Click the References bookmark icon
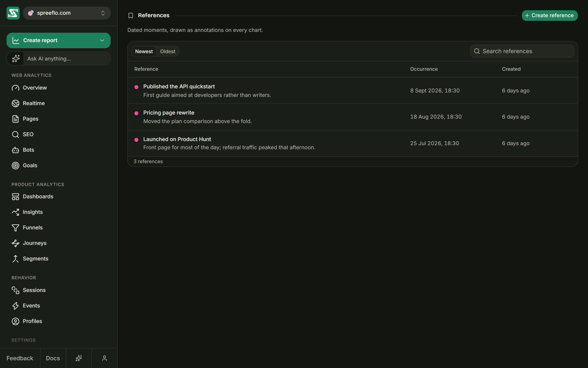Screen dimensions: 588x368 click(131, 16)
